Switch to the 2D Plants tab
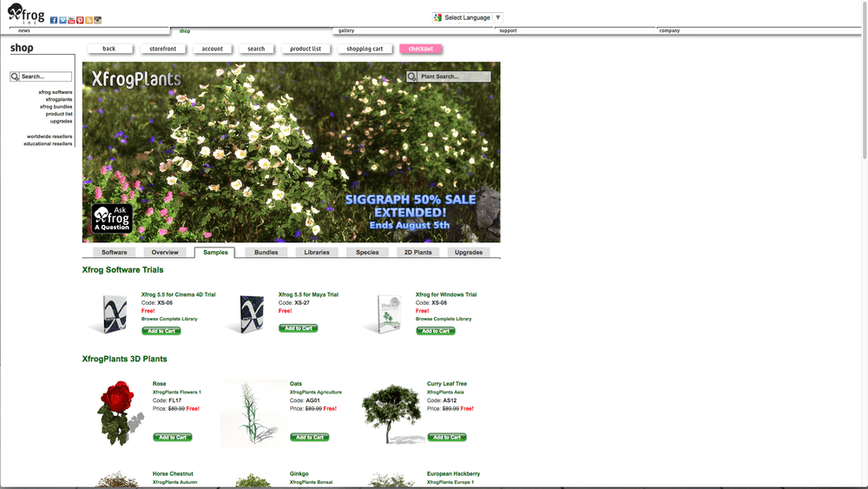This screenshot has width=868, height=489. 418,253
